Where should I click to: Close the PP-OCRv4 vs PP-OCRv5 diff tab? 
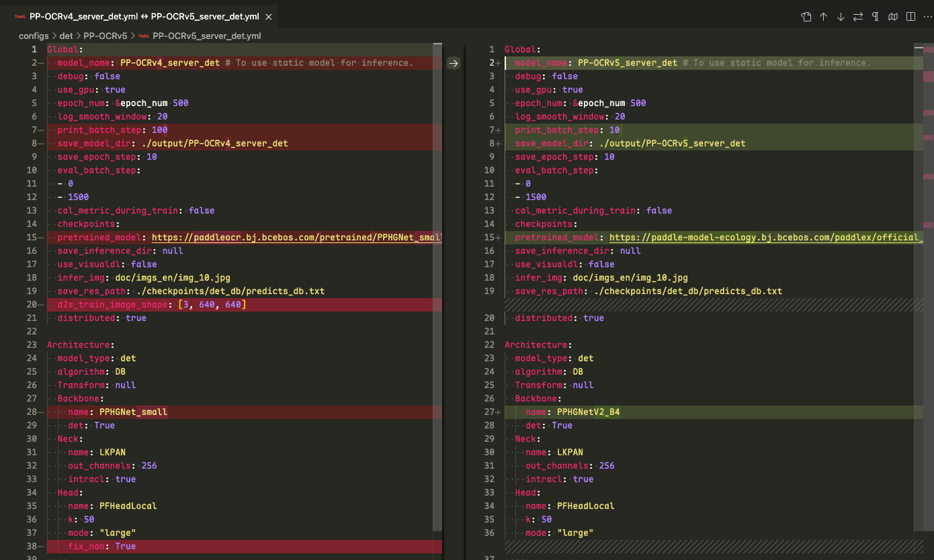(268, 17)
